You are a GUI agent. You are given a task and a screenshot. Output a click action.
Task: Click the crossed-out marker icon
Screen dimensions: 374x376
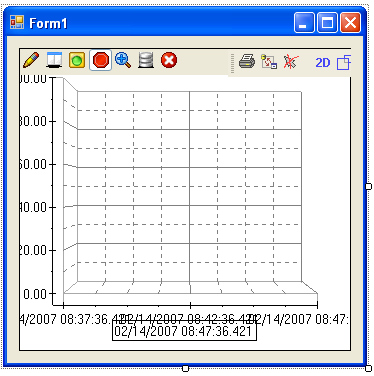[x=291, y=62]
